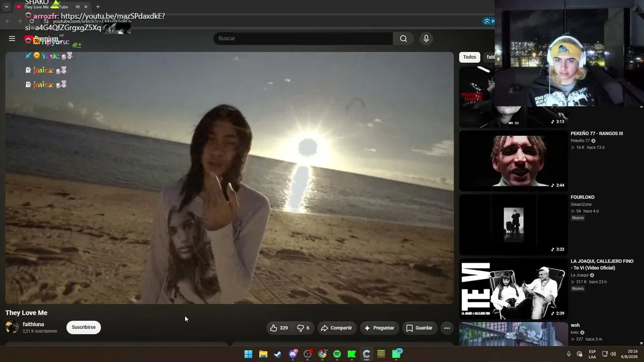This screenshot has width=644, height=362.
Task: Open the Windows Start menu
Action: (248, 354)
